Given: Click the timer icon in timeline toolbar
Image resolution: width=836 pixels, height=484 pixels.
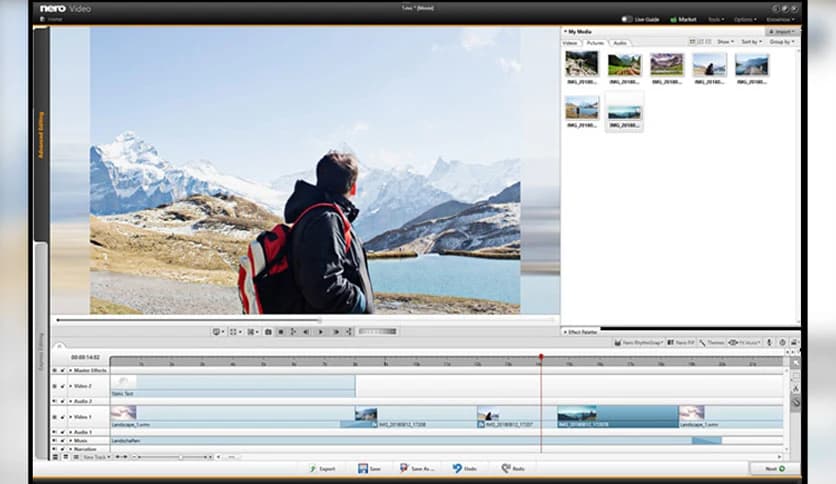Looking at the screenshot, I should (x=782, y=342).
